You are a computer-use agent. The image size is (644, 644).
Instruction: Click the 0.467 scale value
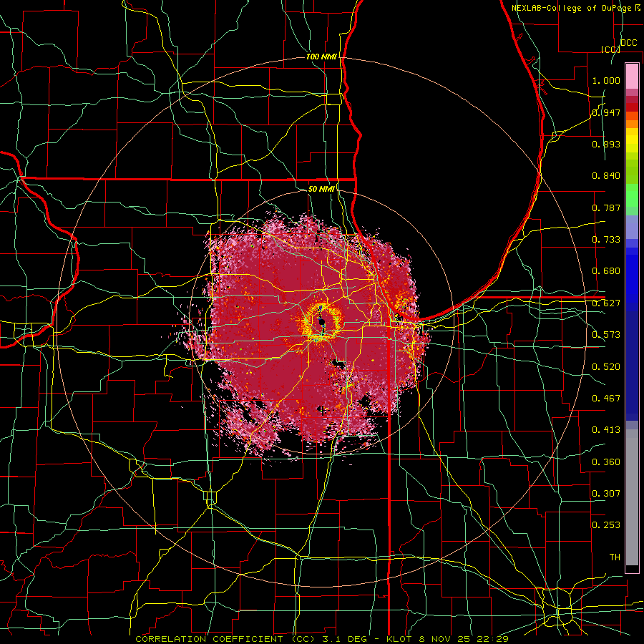[606, 399]
